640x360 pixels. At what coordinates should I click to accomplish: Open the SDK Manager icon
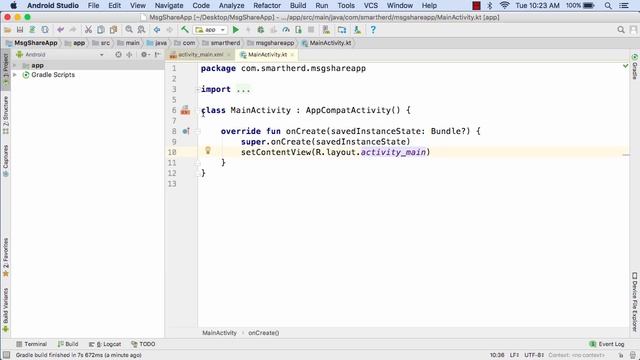[358, 30]
